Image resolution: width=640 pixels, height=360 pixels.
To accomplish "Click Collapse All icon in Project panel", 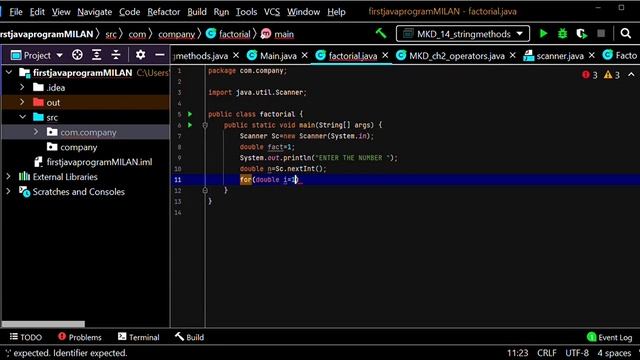I will pos(116,55).
